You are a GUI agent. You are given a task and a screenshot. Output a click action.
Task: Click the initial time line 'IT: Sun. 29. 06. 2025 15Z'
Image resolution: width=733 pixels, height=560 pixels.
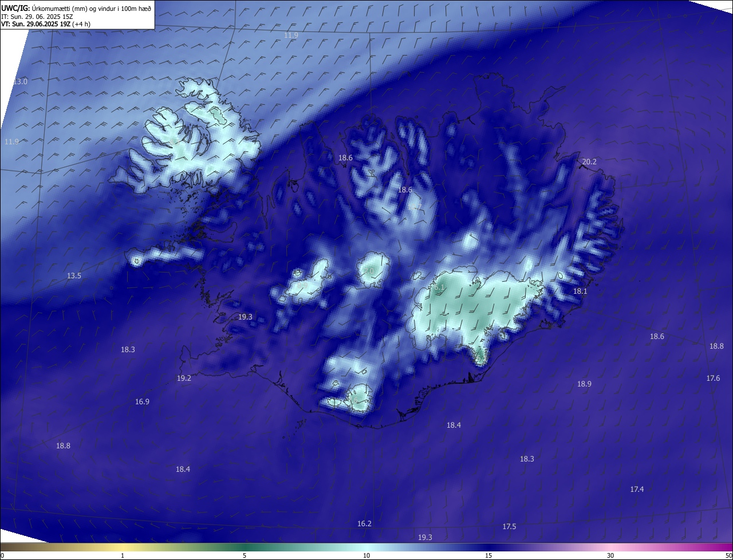(37, 17)
